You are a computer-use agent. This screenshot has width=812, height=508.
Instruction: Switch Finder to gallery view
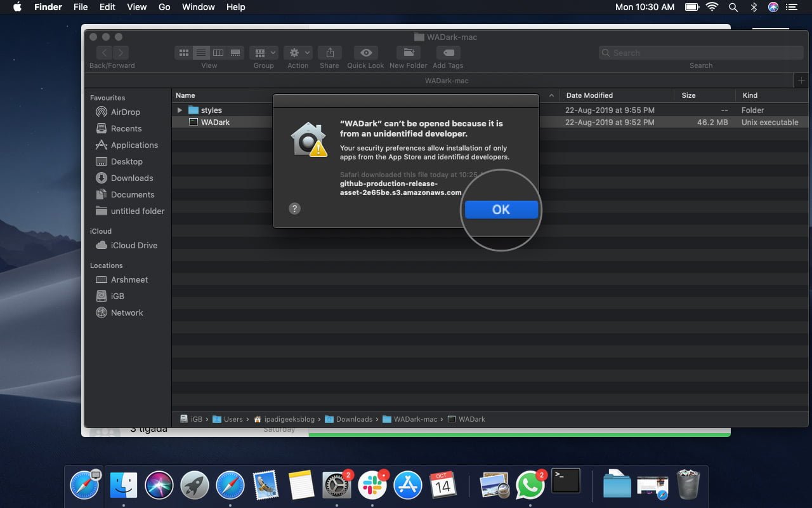point(235,53)
